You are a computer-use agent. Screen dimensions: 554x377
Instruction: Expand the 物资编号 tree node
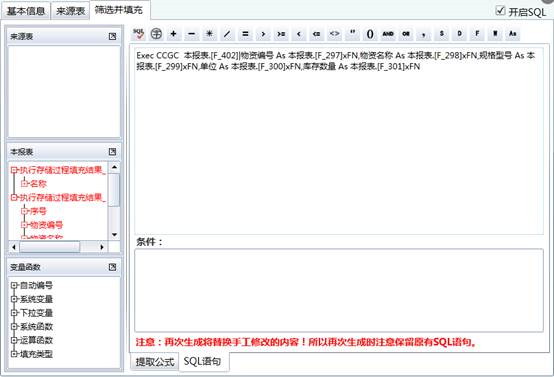point(24,225)
